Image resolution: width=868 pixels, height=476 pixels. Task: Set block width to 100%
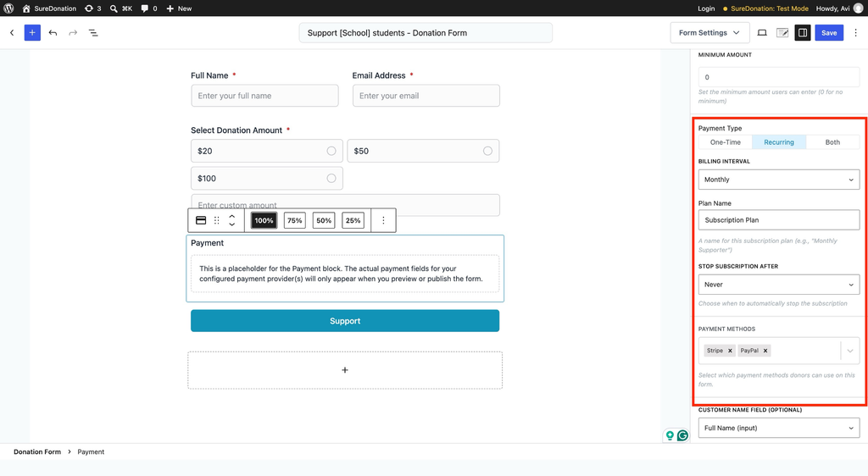pyautogui.click(x=264, y=220)
